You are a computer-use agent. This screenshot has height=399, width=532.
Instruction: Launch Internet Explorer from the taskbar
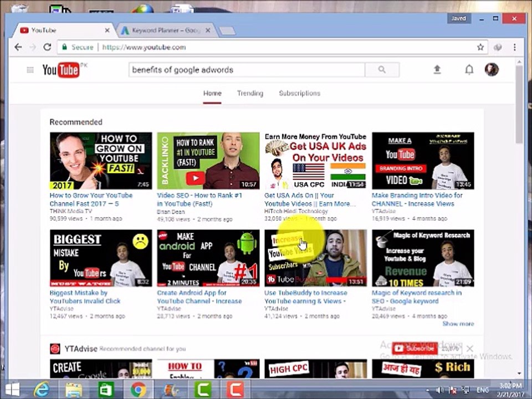(x=42, y=390)
